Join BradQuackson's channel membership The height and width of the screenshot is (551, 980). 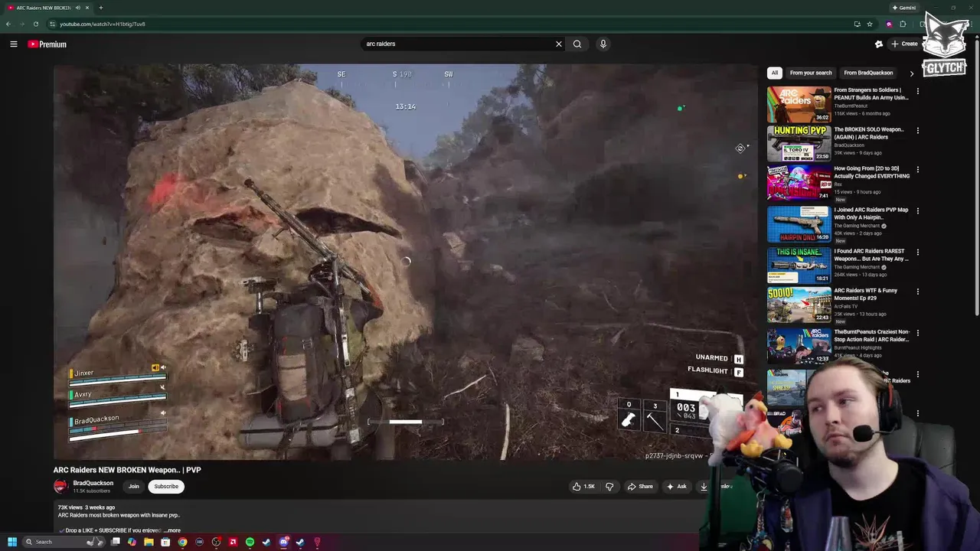(134, 486)
